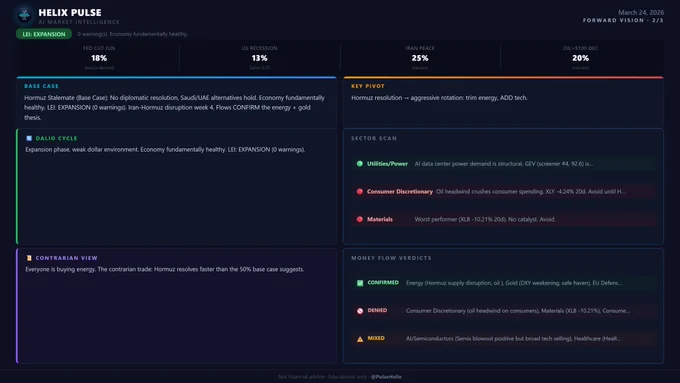This screenshot has width=680, height=383.
Task: Select the Consumer Discretionary sector label
Action: coord(399,192)
